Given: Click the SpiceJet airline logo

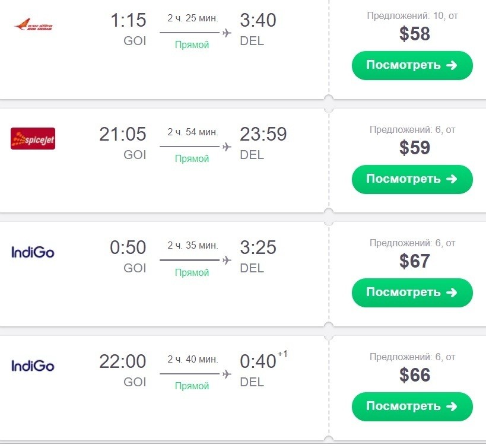Looking at the screenshot, I should tap(33, 139).
